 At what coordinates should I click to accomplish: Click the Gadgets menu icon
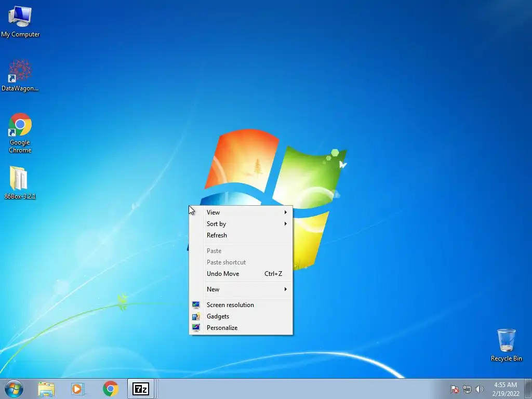196,316
